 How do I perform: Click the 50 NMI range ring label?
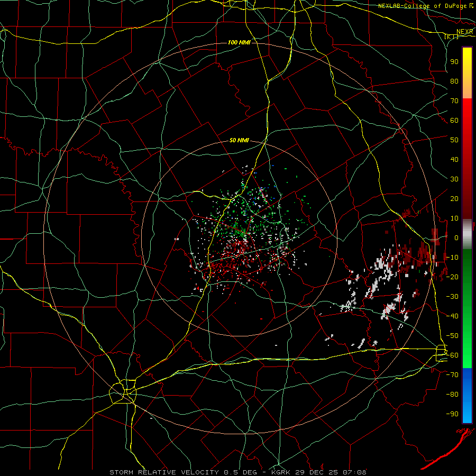(x=239, y=140)
